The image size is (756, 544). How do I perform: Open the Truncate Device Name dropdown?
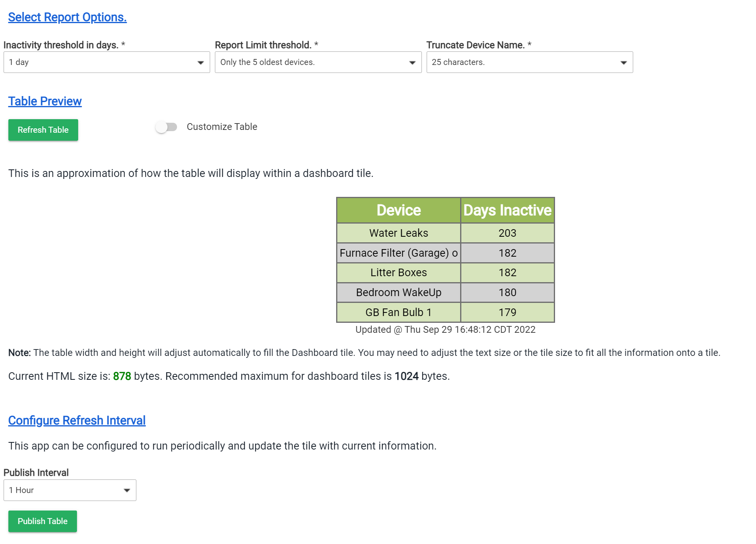click(x=530, y=62)
